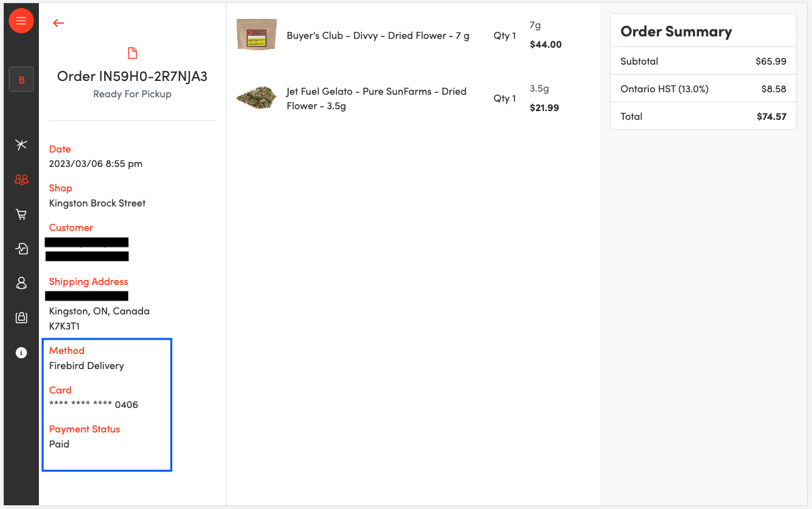Click the Payment Status value "Paid"
This screenshot has height=509, width=812.
pyautogui.click(x=59, y=444)
